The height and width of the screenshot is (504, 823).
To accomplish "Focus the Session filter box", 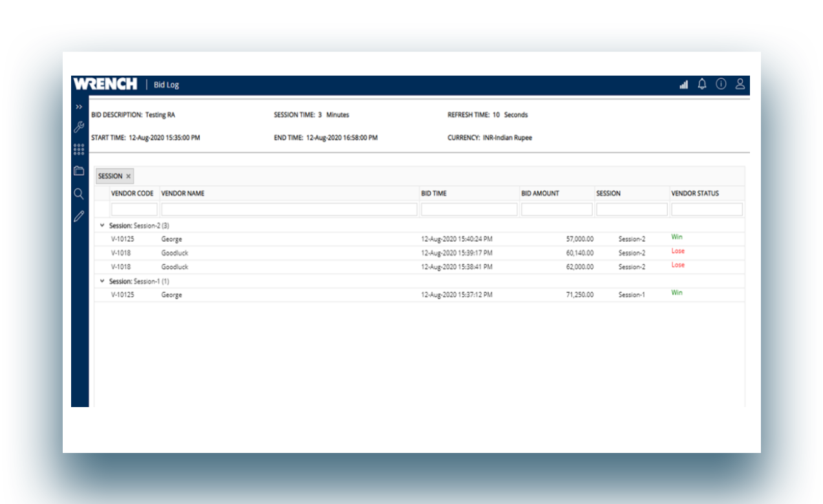I will (632, 209).
